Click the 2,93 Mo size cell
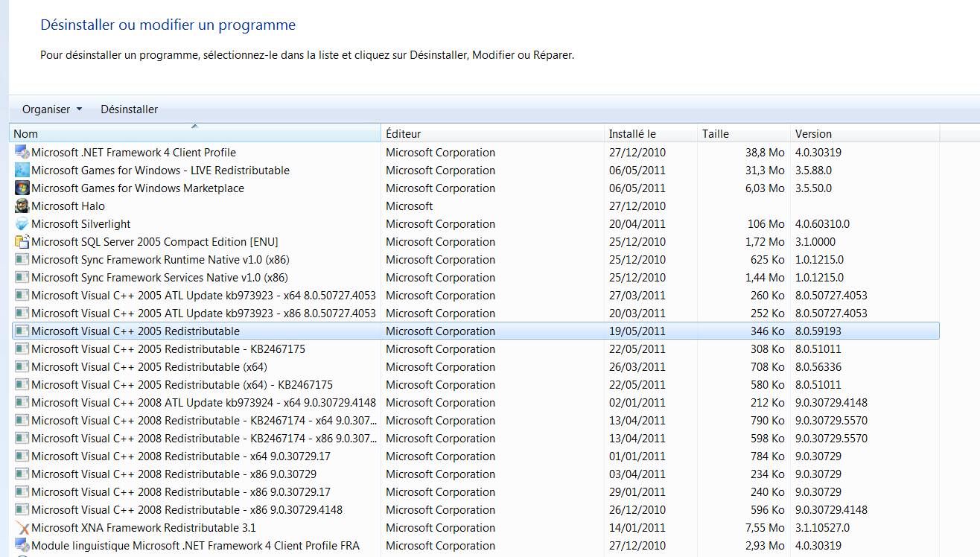The height and width of the screenshot is (557, 980). [x=765, y=545]
